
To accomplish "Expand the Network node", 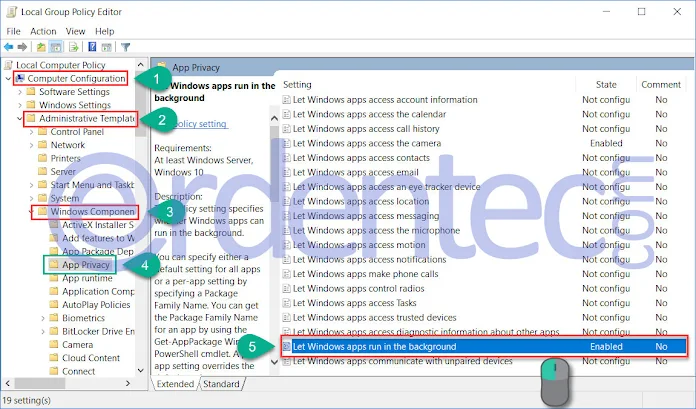I will pyautogui.click(x=31, y=145).
